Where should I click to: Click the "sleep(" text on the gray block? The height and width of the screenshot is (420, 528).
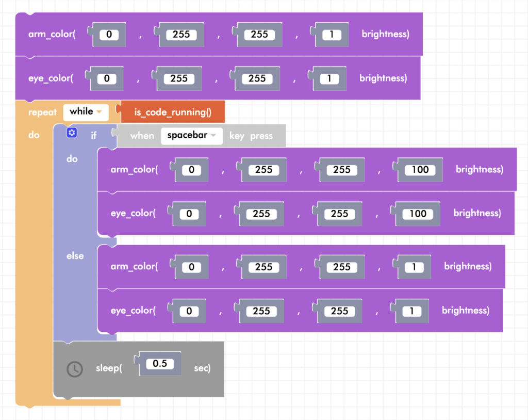tap(108, 368)
